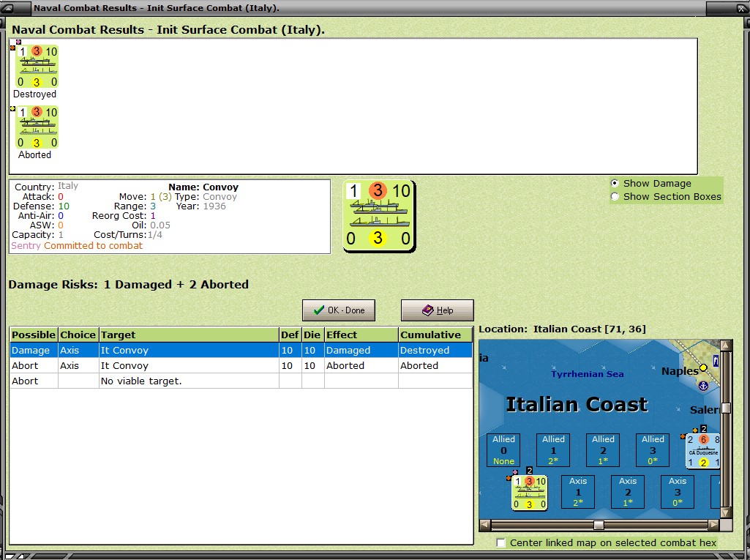Click the CA Duquesne cruiser counter on map

(x=703, y=451)
